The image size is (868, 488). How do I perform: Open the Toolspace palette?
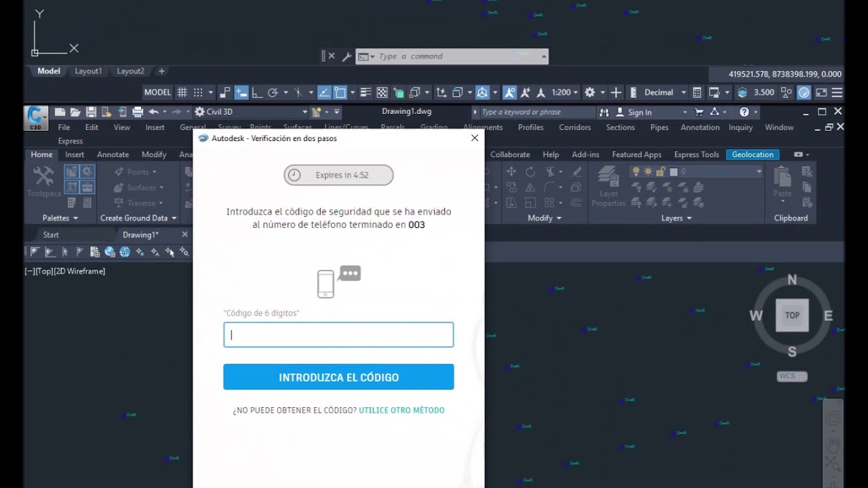(x=44, y=182)
